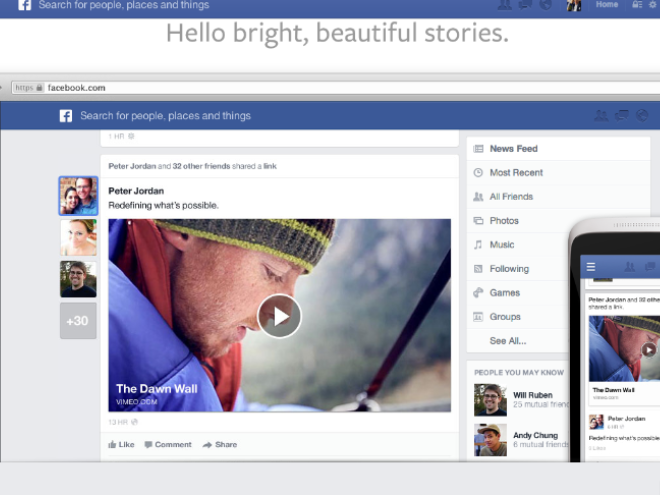Click the Facebook logo in the inner header
The height and width of the screenshot is (495, 660).
click(66, 116)
